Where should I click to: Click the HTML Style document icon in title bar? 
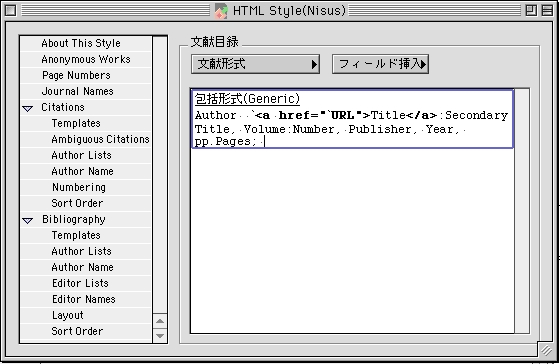click(221, 11)
